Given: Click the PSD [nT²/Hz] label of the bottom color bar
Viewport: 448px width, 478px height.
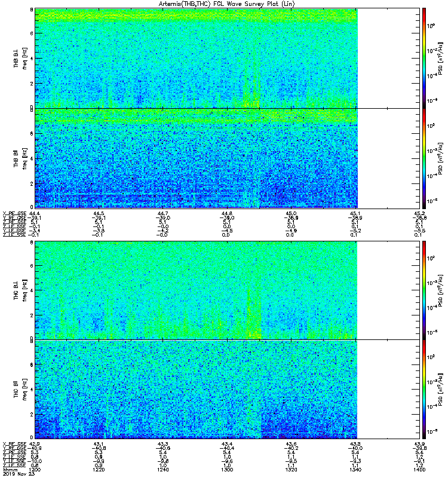Looking at the screenshot, I should point(440,390).
